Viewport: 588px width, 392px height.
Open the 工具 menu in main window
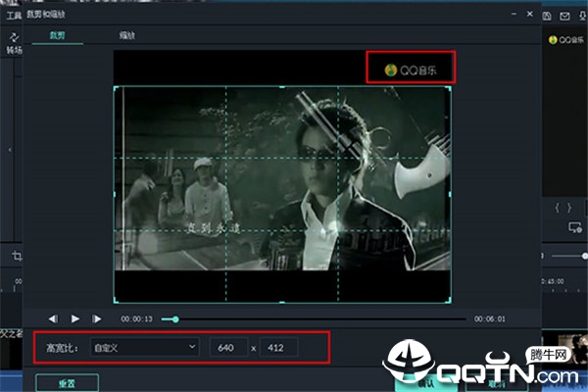14,16
